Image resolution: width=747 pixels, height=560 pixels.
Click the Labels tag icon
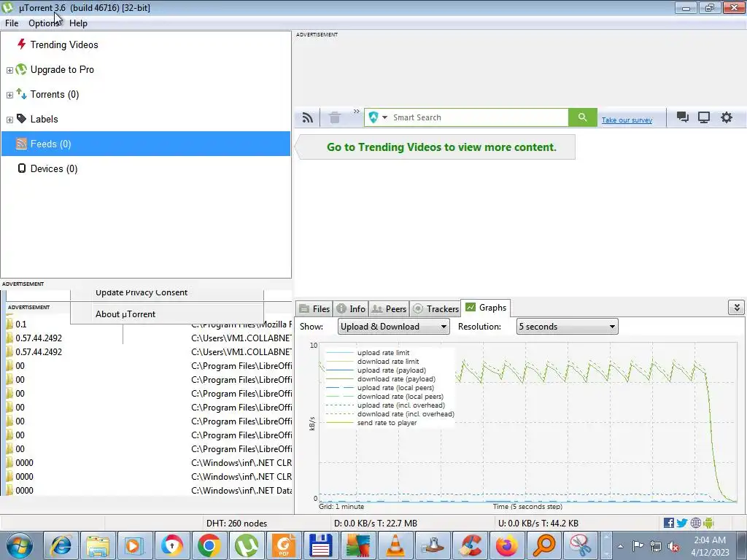(x=21, y=119)
